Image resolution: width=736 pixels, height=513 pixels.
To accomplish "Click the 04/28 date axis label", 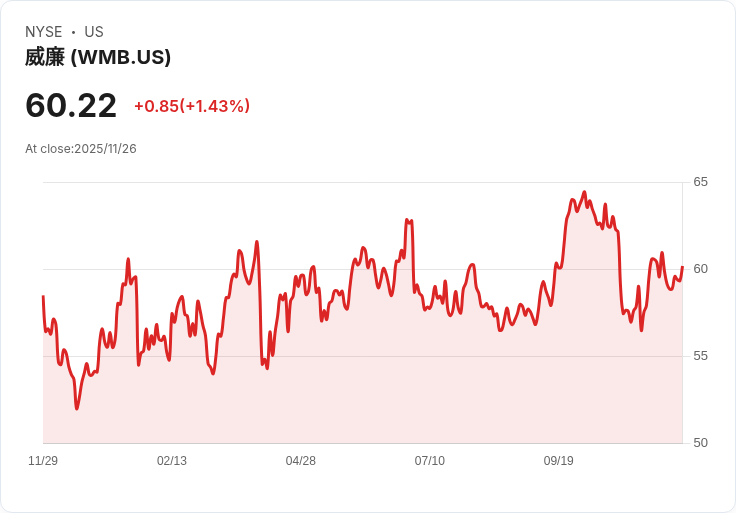I will click(x=300, y=460).
